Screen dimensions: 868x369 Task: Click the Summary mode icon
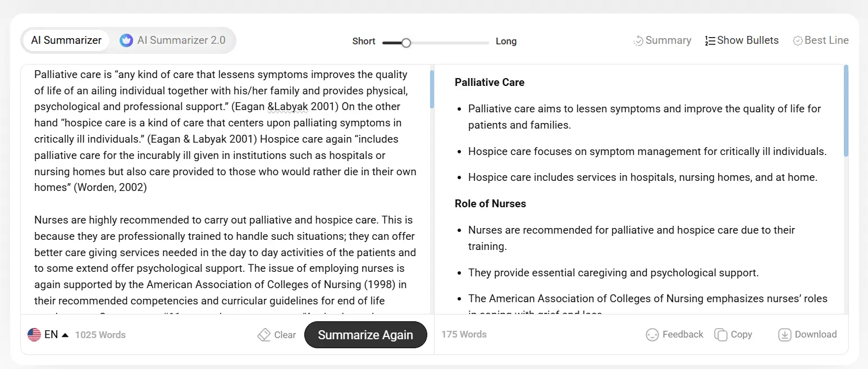tap(638, 41)
